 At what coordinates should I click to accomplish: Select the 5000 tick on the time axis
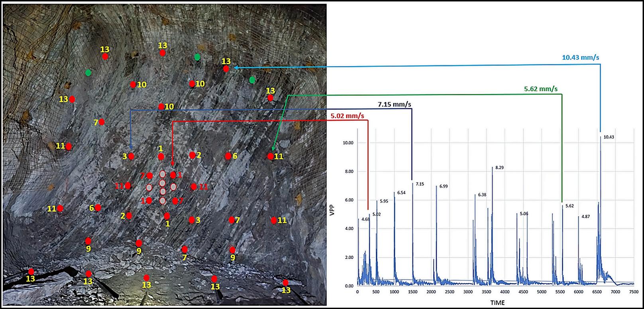coord(542,292)
